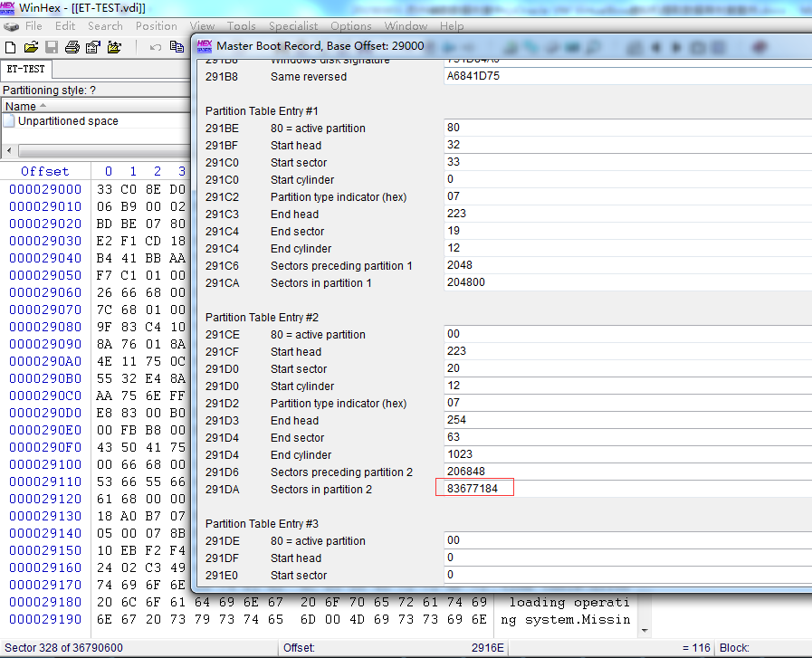Edit Sectors in partition 2 field 83677184
Viewport: 812px width, 658px height.
pyautogui.click(x=627, y=489)
